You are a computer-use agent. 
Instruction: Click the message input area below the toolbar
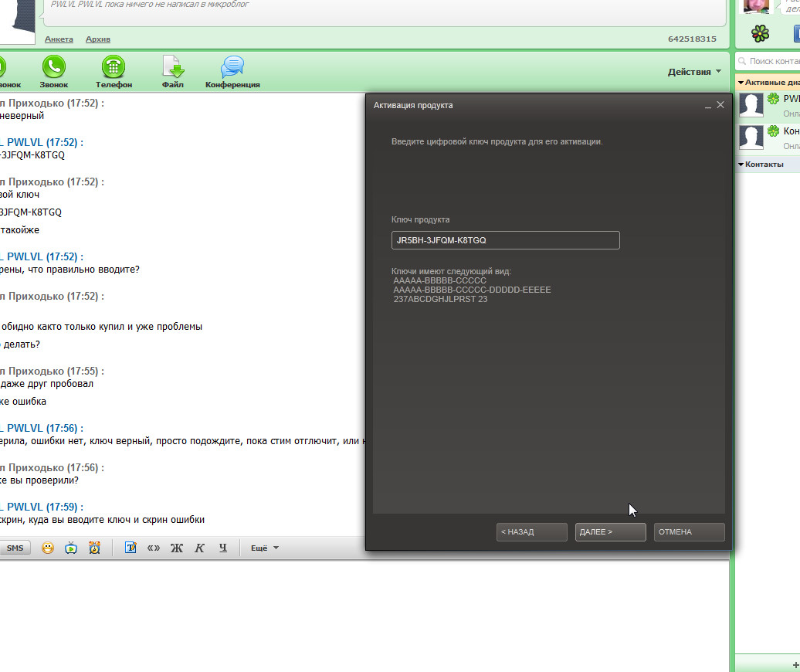(364, 615)
